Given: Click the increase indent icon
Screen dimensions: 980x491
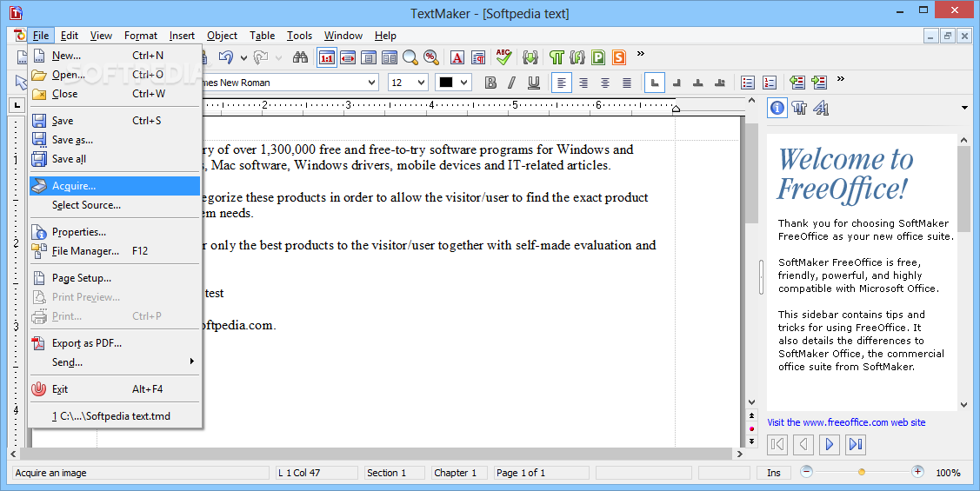Looking at the screenshot, I should 819,83.
